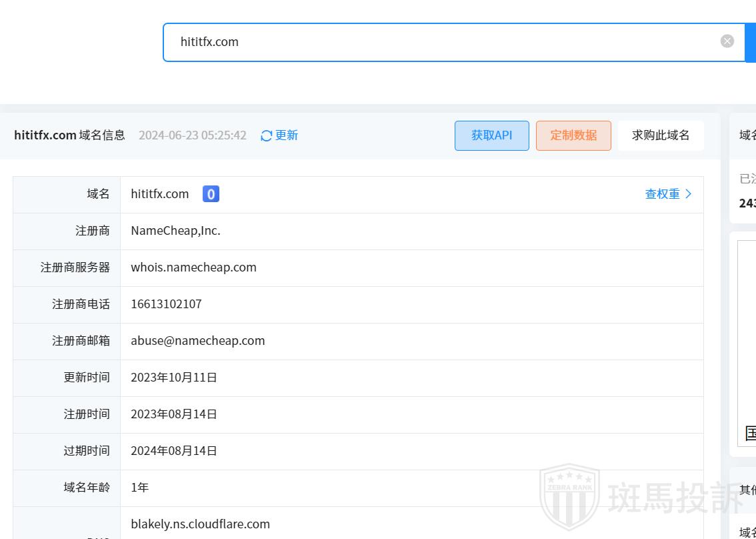
Task: Click the 求购此域名 button
Action: pos(660,135)
